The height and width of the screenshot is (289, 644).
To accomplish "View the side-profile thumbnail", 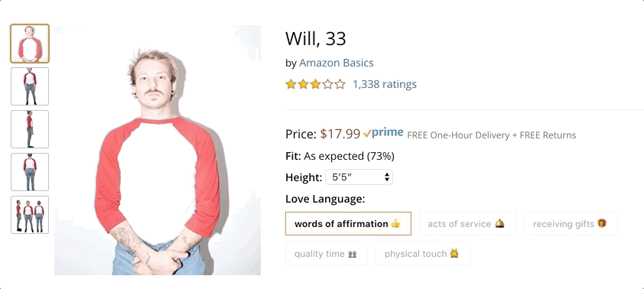I will pos(30,129).
